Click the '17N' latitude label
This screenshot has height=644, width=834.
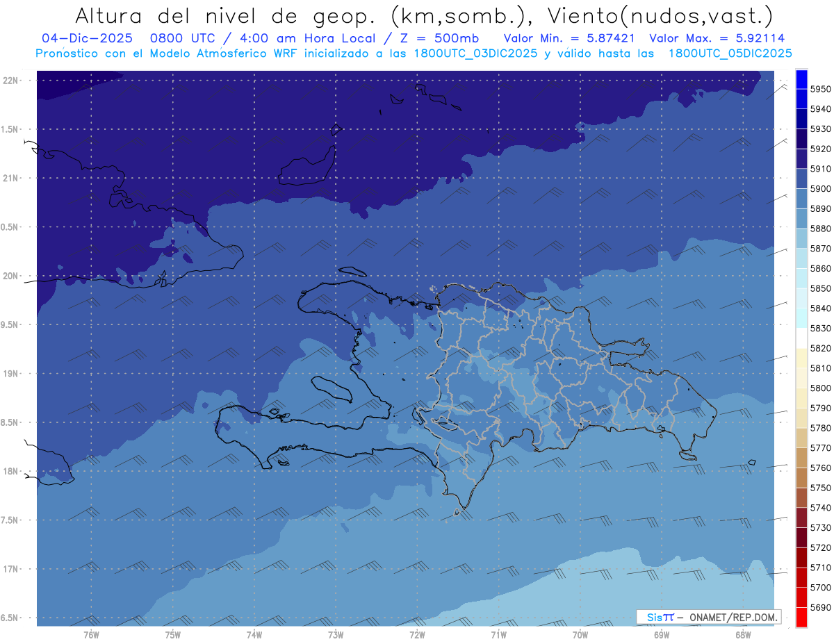10,570
